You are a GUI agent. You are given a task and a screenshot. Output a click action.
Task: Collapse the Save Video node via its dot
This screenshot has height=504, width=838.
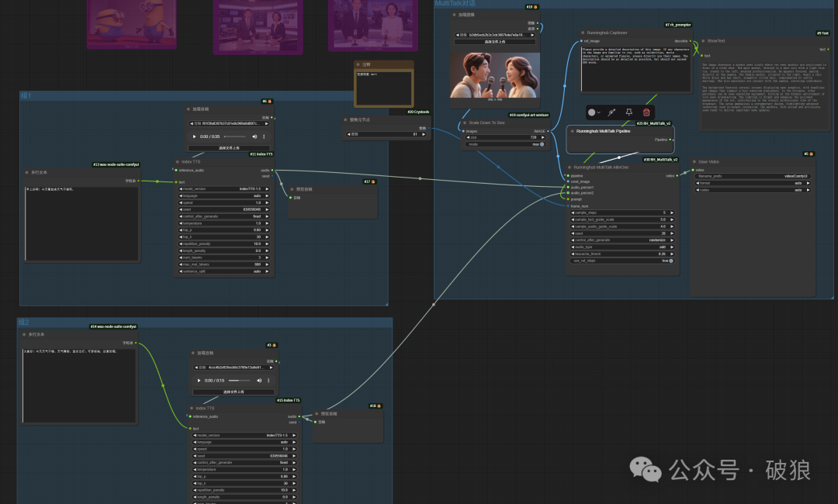coord(694,161)
